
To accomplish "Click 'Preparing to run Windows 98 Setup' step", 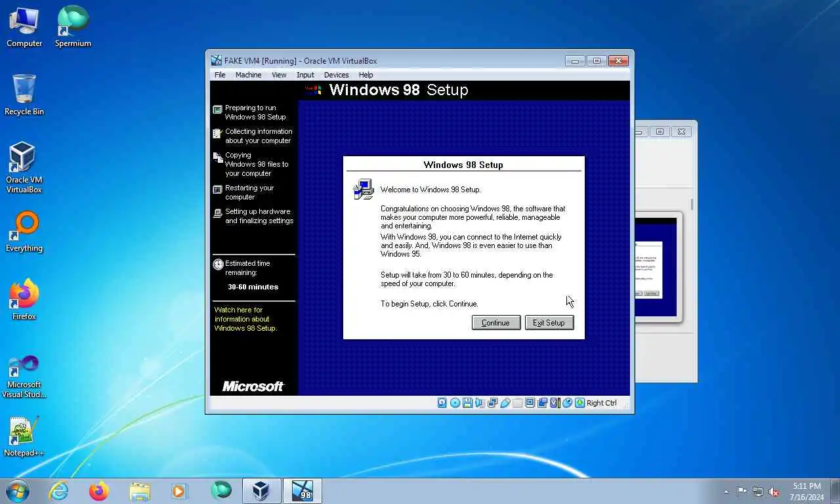I will tap(255, 112).
